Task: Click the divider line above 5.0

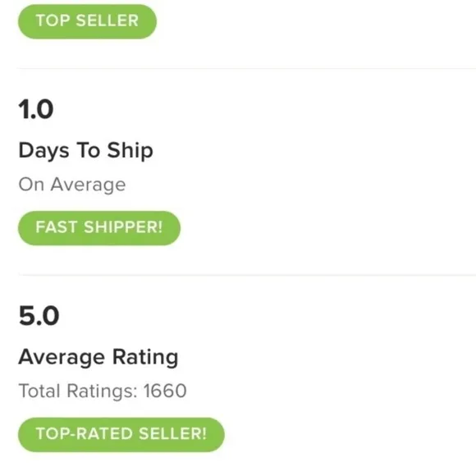Action: click(x=246, y=275)
